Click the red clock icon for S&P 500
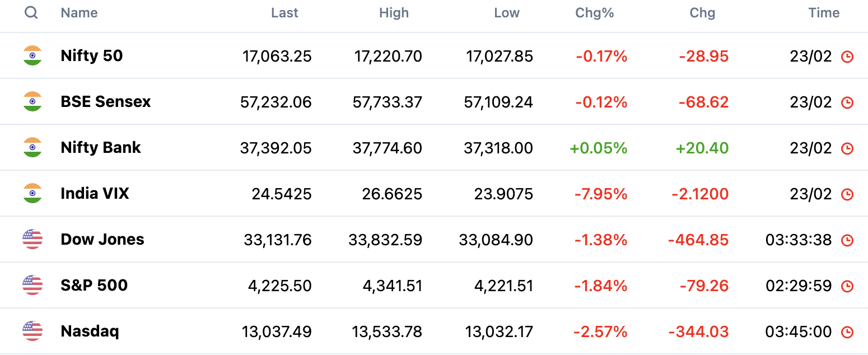Screen dimensions: 868x355 (x=847, y=286)
